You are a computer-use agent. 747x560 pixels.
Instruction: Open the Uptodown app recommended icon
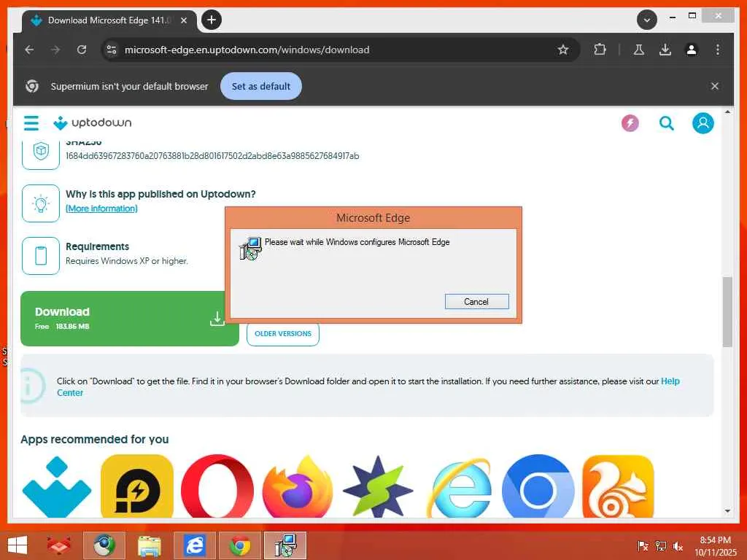(57, 486)
